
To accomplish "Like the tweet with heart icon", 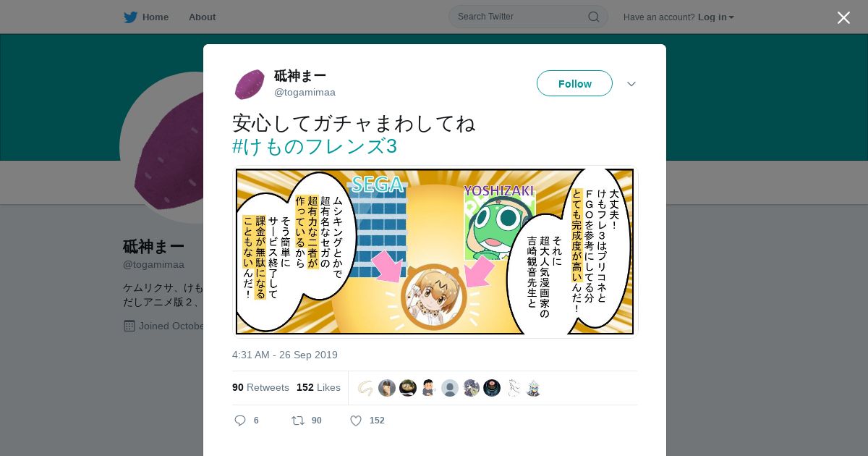I will 356,421.
